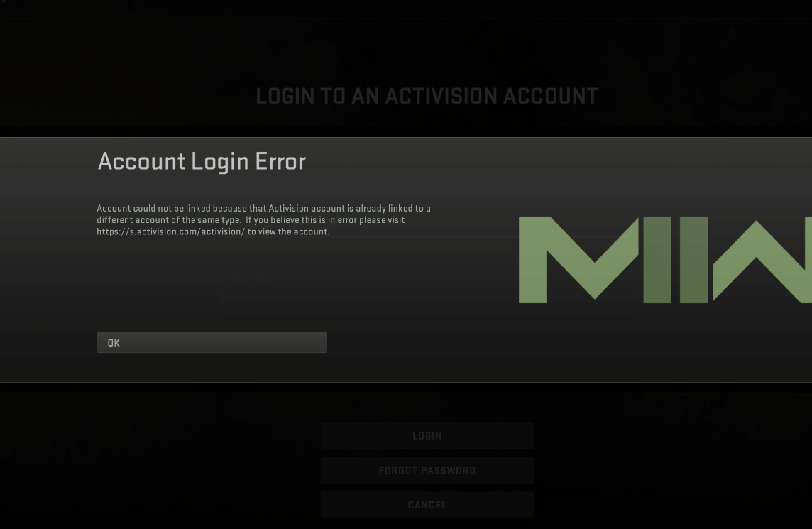Click the left dark bar of the II logo
Screen dimensions: 812x529
point(657,260)
